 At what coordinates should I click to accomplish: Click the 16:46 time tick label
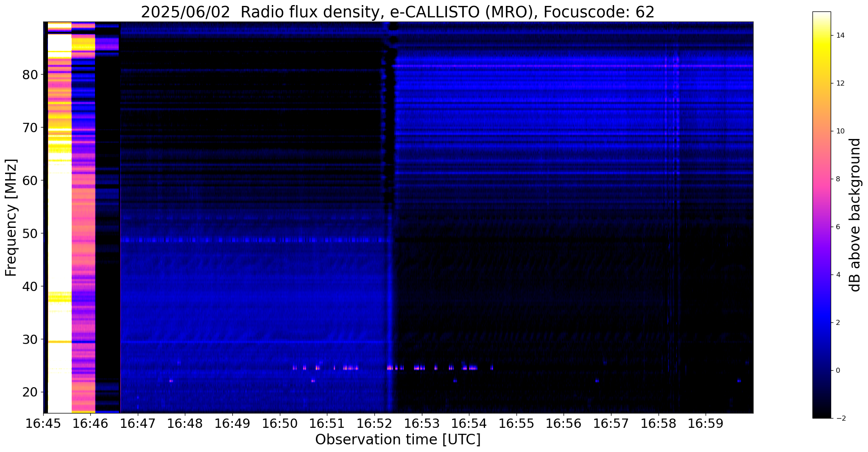(90, 424)
